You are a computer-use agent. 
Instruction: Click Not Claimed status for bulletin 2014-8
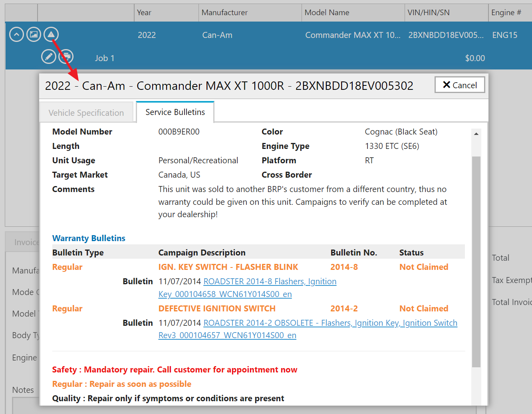(424, 267)
